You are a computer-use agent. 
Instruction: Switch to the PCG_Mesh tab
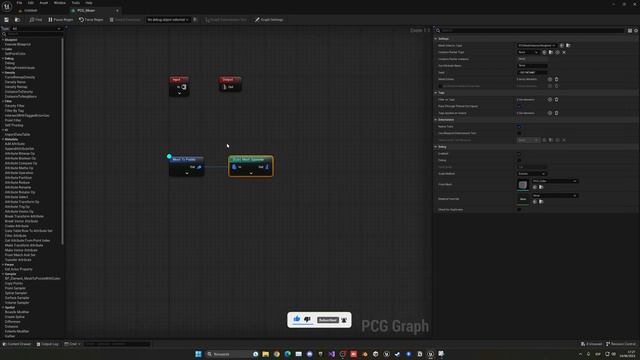87,11
